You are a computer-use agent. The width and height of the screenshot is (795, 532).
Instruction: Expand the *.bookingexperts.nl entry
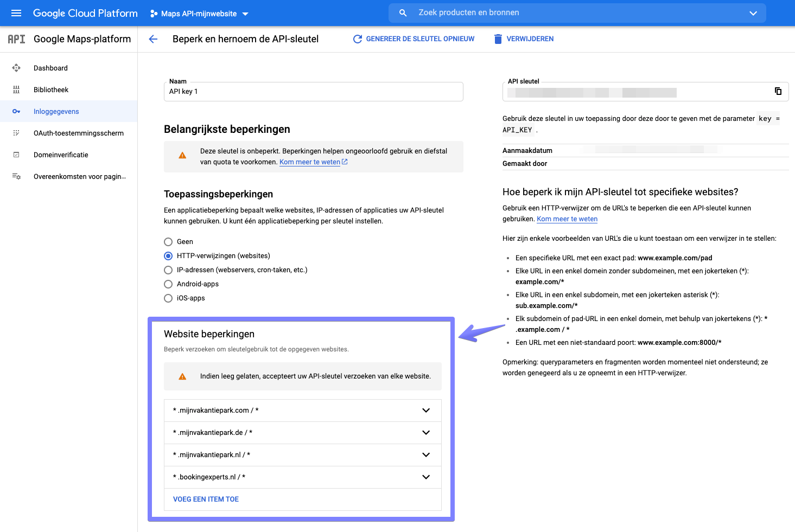click(426, 477)
